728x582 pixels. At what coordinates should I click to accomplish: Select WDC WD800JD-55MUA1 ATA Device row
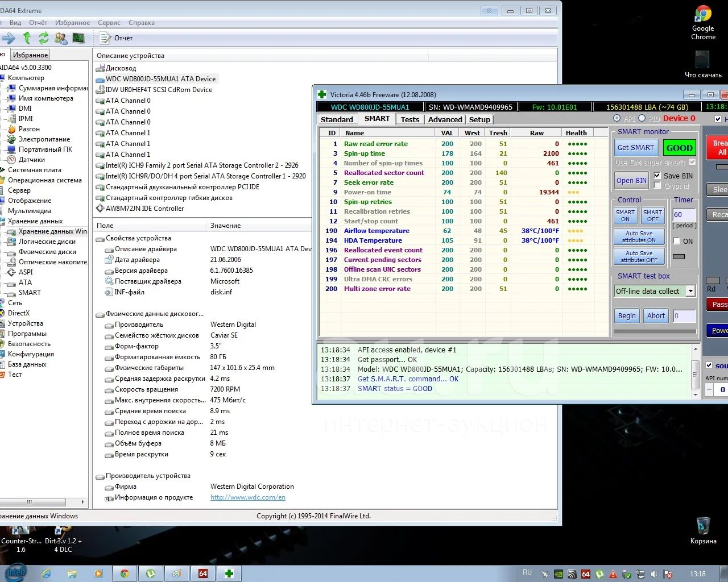point(156,79)
